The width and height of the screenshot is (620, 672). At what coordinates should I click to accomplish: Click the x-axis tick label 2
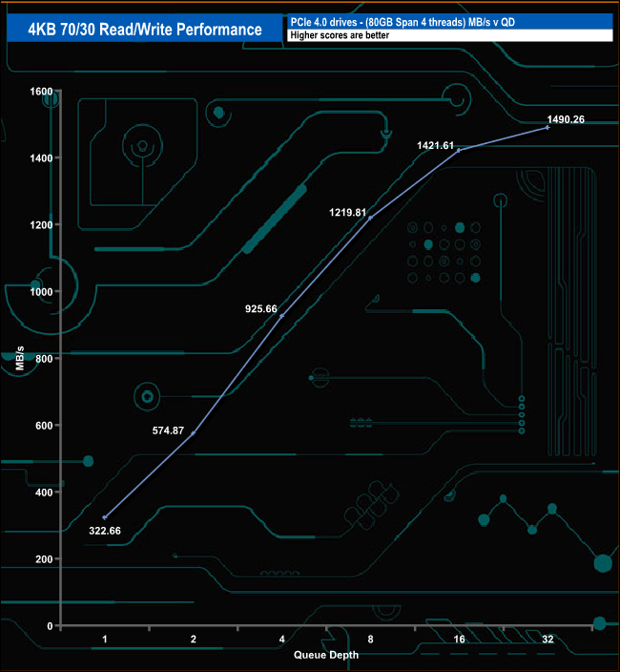click(193, 639)
